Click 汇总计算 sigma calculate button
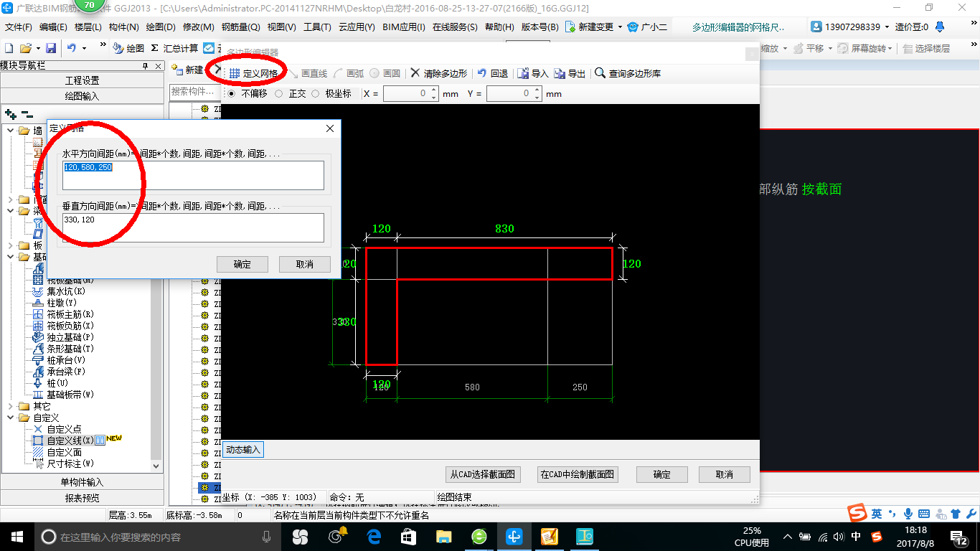This screenshot has height=551, width=980. click(174, 48)
